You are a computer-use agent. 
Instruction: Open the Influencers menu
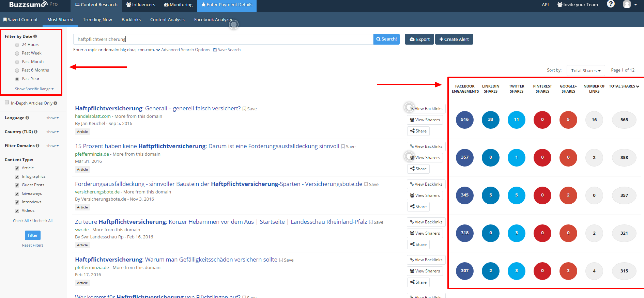coord(140,5)
